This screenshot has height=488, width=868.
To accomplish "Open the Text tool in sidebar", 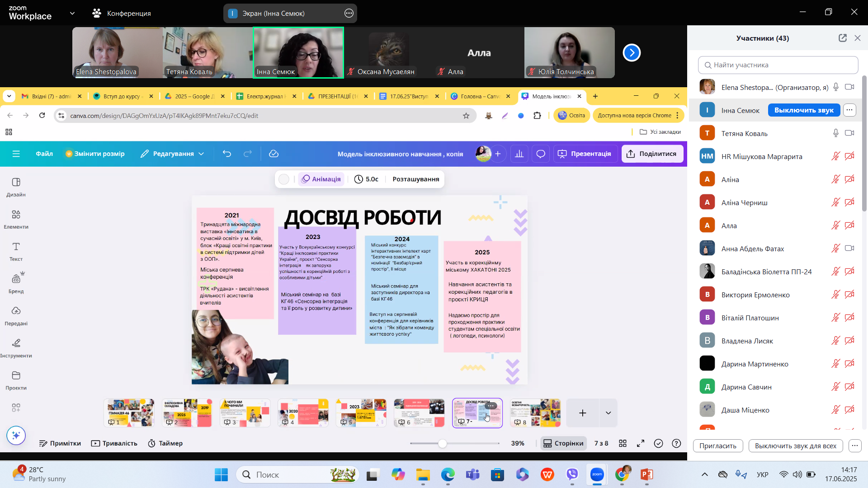I will (16, 251).
